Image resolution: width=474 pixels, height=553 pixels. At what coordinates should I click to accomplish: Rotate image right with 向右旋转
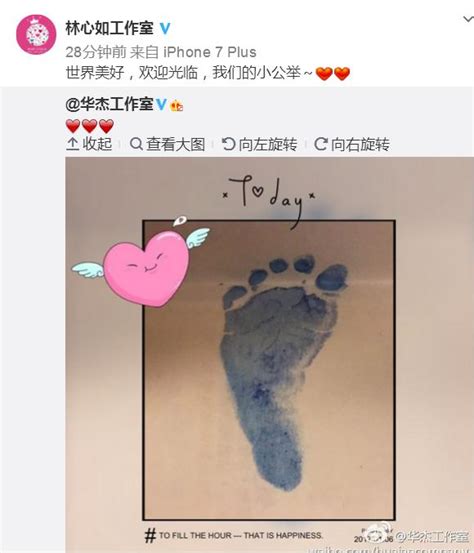(352, 144)
